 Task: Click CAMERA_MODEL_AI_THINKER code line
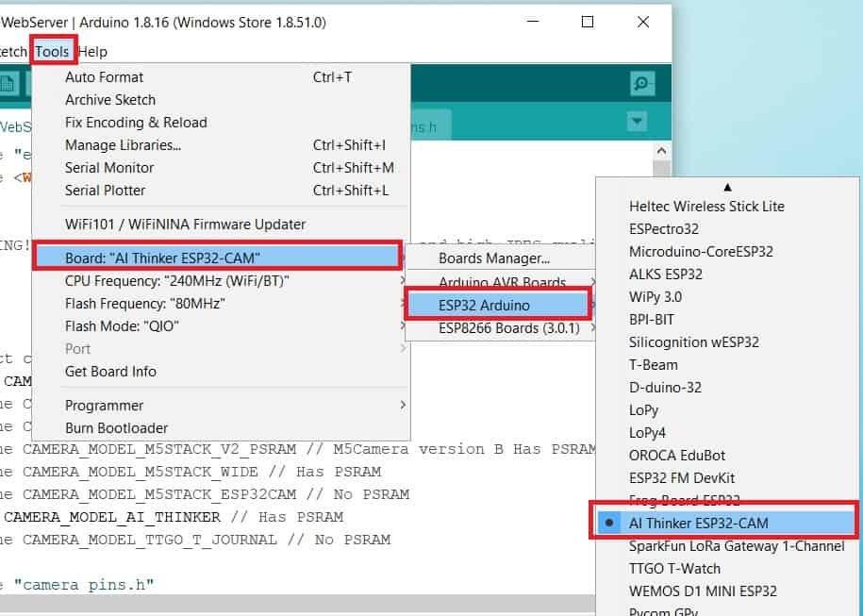(174, 517)
